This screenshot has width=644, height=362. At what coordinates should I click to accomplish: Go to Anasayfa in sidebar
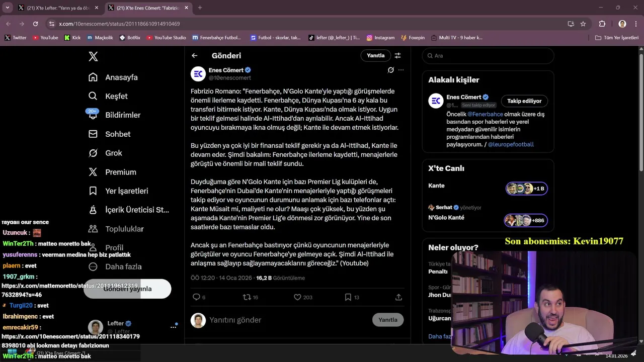pyautogui.click(x=113, y=77)
